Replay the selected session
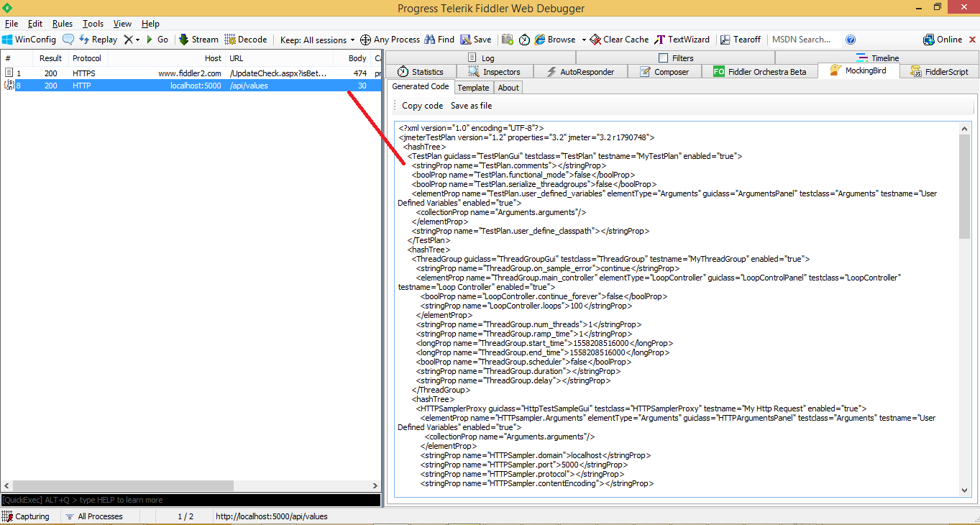The width and height of the screenshot is (980, 525). click(98, 40)
